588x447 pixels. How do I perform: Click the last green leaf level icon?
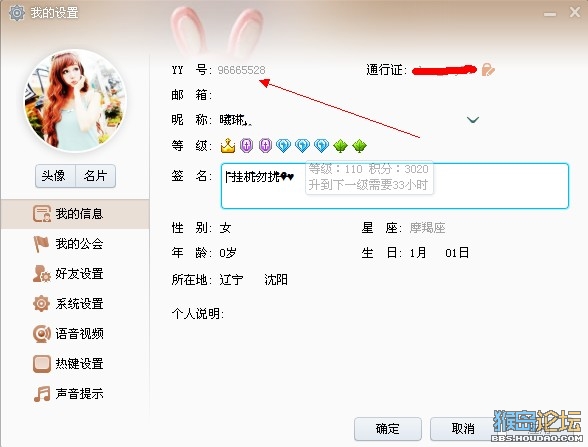click(x=359, y=146)
